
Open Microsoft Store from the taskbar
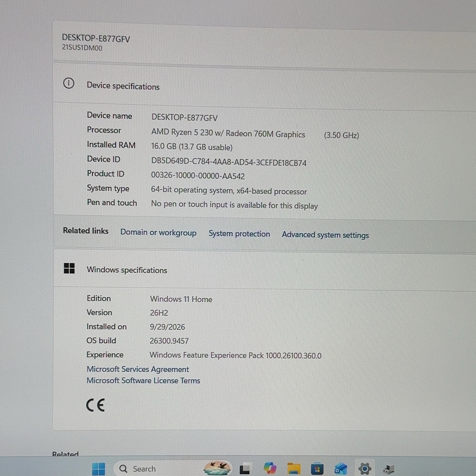coord(317,469)
